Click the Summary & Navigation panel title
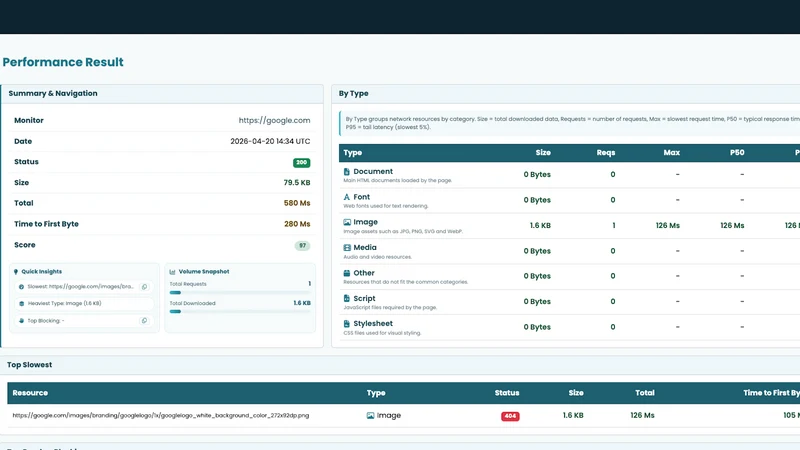The image size is (800, 450). [x=53, y=93]
